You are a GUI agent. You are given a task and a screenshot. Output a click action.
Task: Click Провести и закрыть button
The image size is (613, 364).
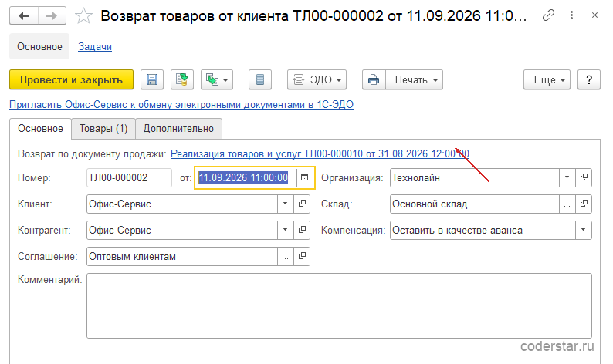pyautogui.click(x=72, y=79)
